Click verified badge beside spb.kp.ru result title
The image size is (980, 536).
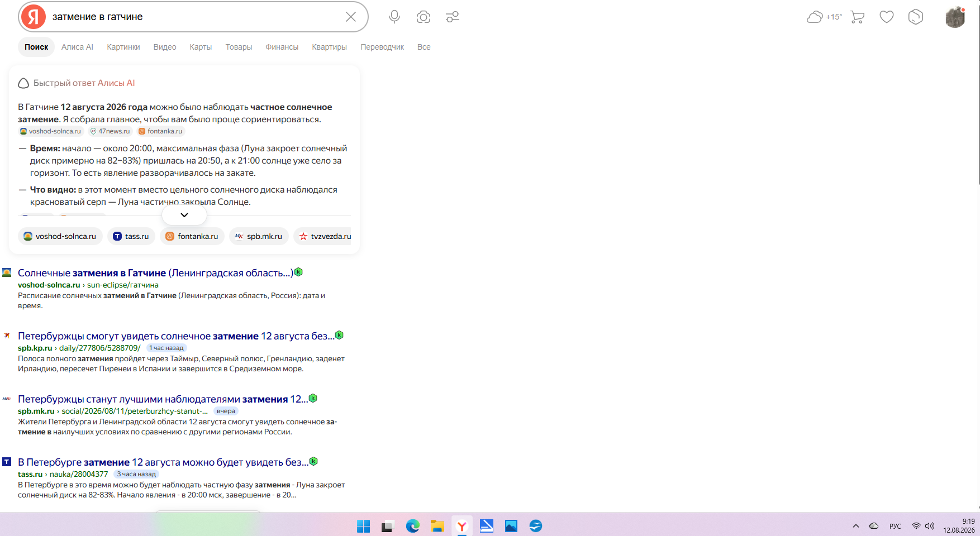point(339,335)
